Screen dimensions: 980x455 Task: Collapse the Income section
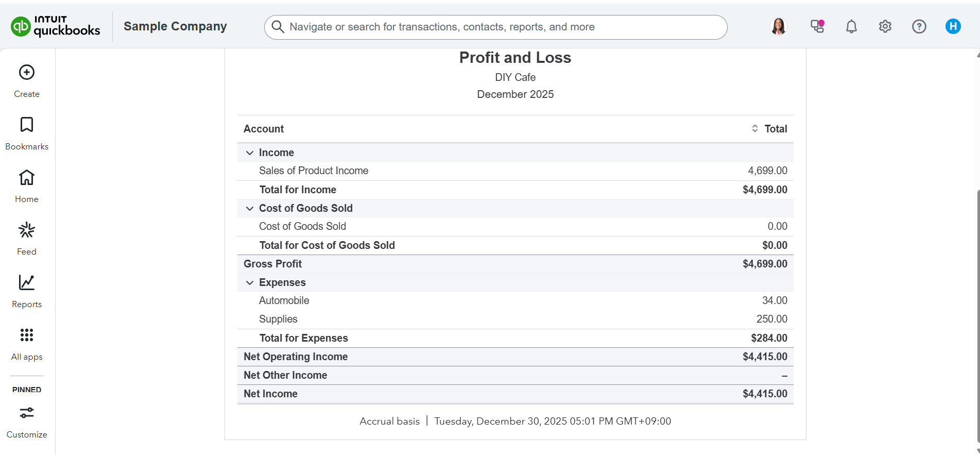[250, 153]
